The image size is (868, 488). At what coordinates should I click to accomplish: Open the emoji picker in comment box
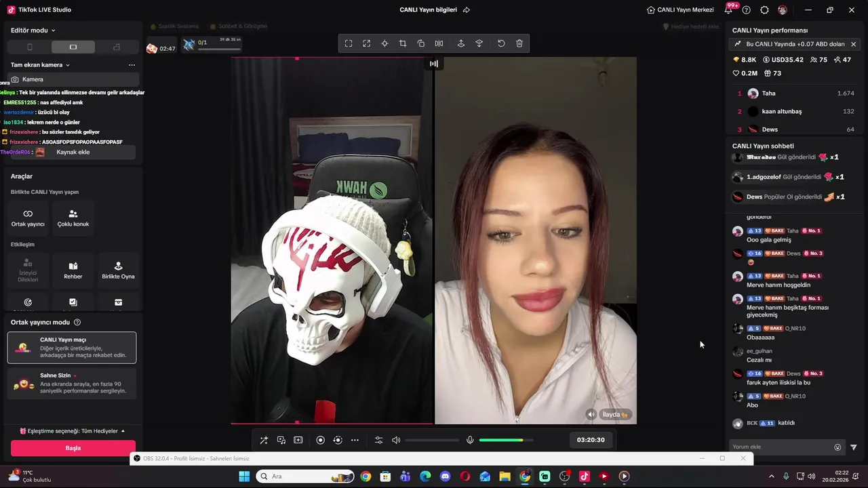(x=837, y=447)
